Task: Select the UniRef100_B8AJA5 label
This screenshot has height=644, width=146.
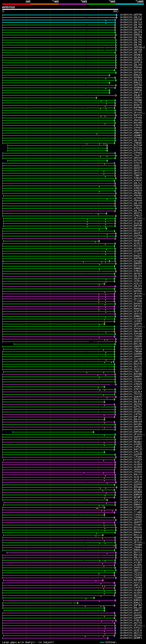Action: pyautogui.click(x=131, y=422)
